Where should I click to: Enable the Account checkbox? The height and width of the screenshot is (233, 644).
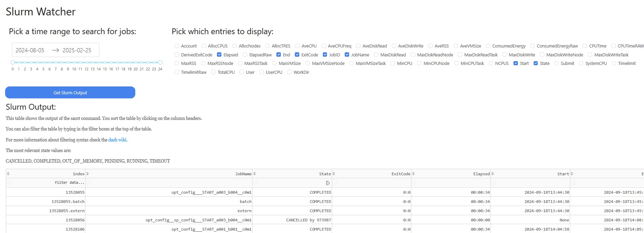point(177,46)
